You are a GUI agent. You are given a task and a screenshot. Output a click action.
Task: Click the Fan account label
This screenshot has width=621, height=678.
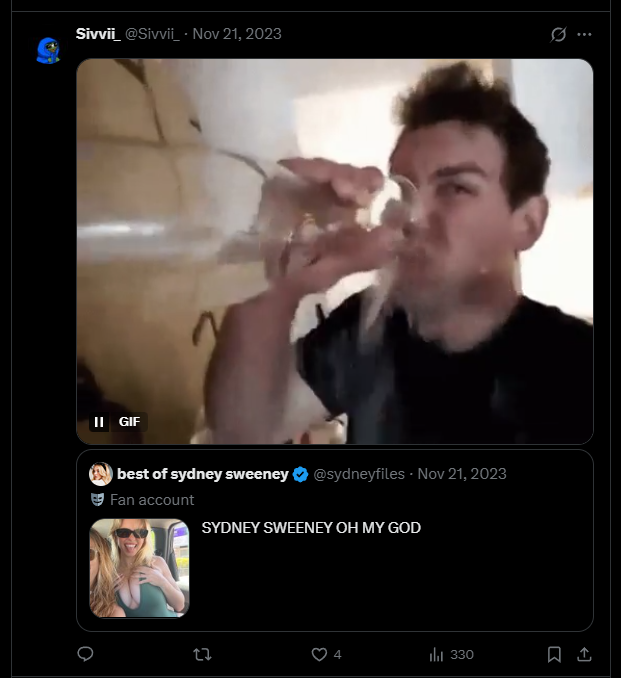pos(152,500)
